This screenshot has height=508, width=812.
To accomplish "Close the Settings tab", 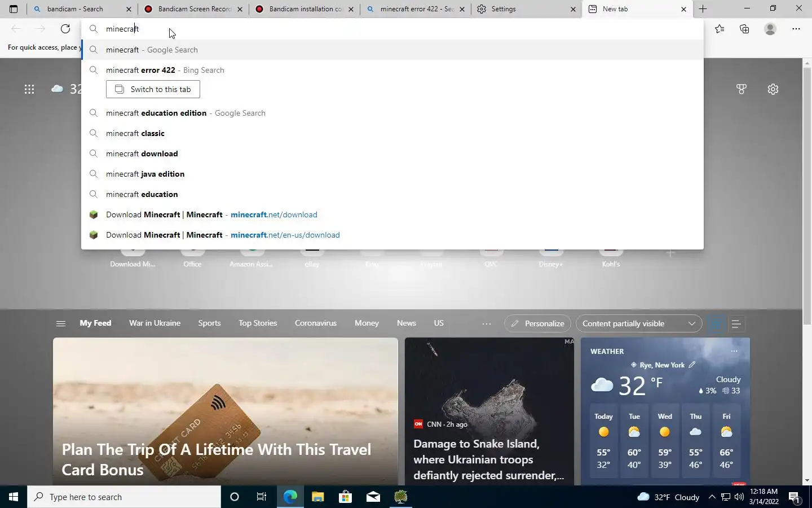I will (573, 9).
